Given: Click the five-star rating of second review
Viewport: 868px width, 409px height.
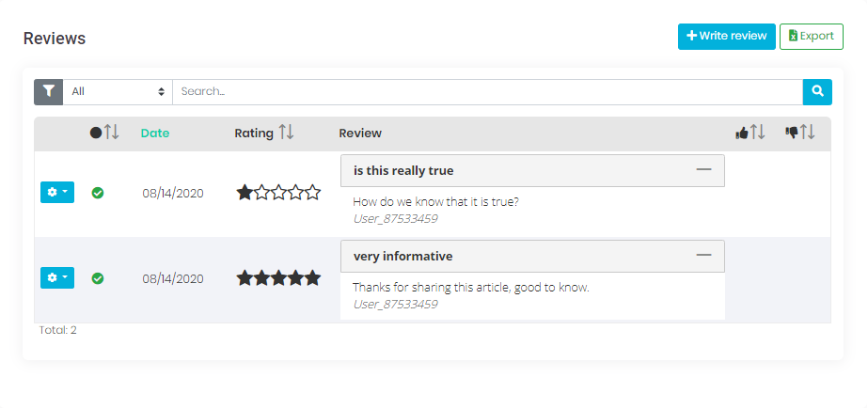Looking at the screenshot, I should [x=278, y=278].
